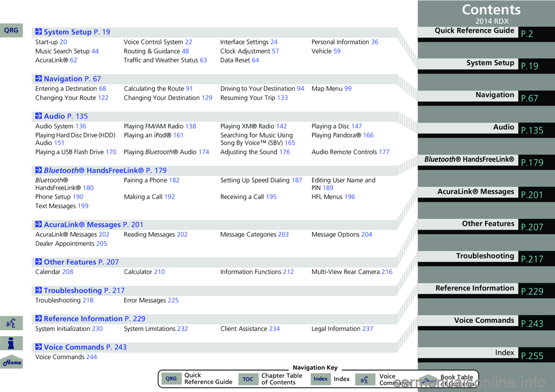Go to Voice Control System 22

coord(158,42)
